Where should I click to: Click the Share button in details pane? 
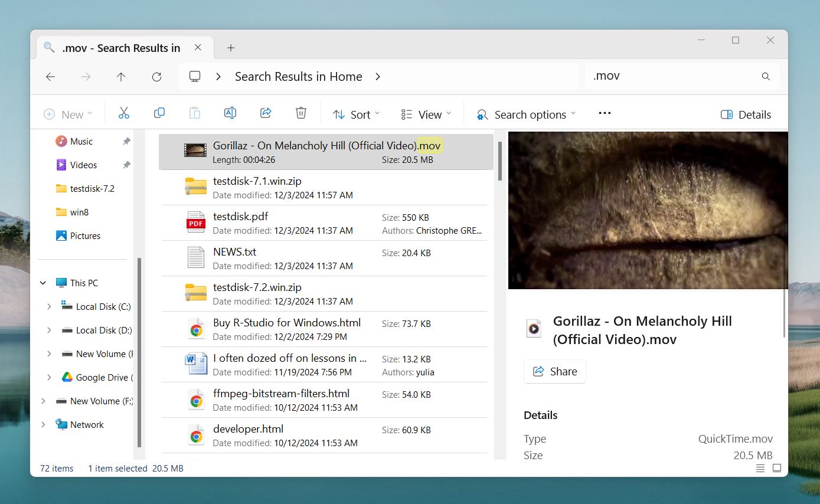[555, 371]
